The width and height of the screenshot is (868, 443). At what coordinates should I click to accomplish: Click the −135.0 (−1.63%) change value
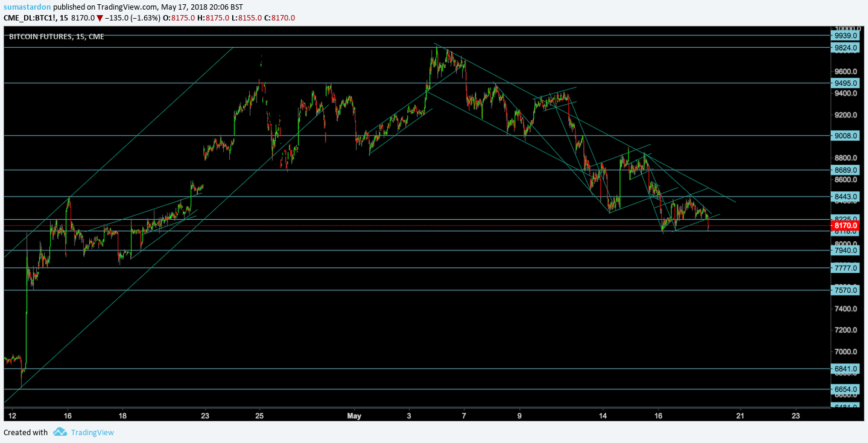(133, 18)
